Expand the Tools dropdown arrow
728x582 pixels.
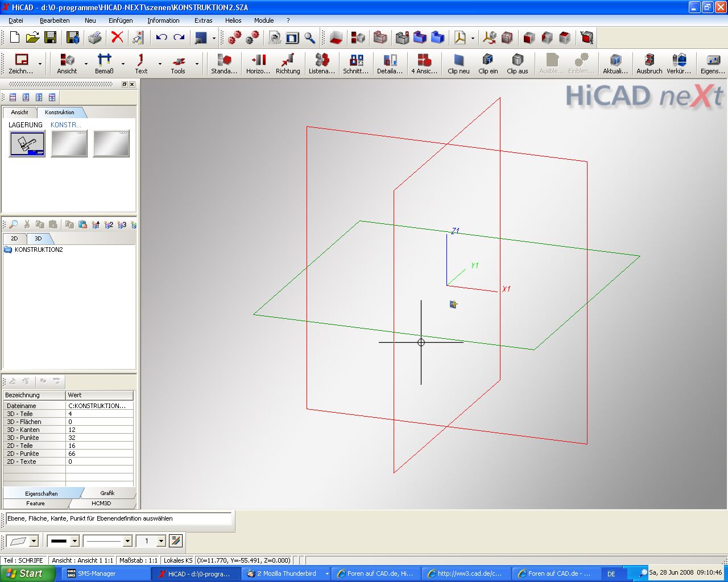pos(197,64)
